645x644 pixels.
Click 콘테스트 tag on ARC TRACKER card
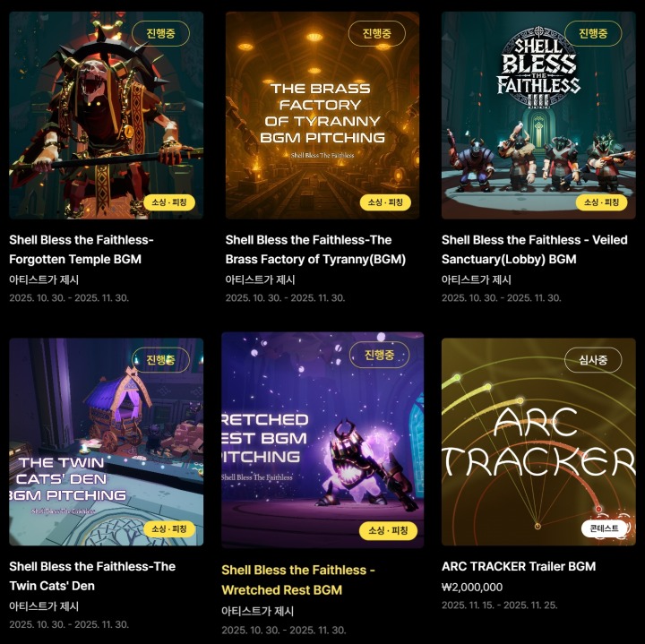604,528
